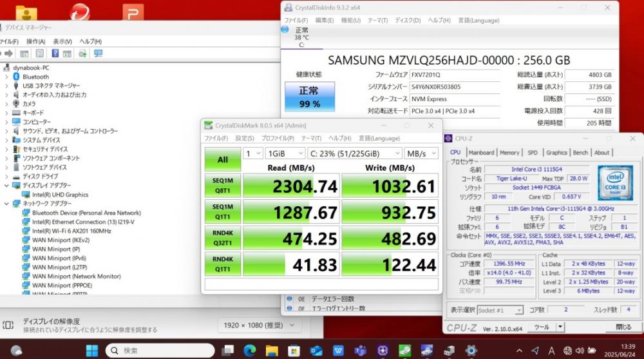Screen dimensions: 644x359
Task: Open CrystalDiskInfo 機能(U) menu
Action: pos(351,20)
